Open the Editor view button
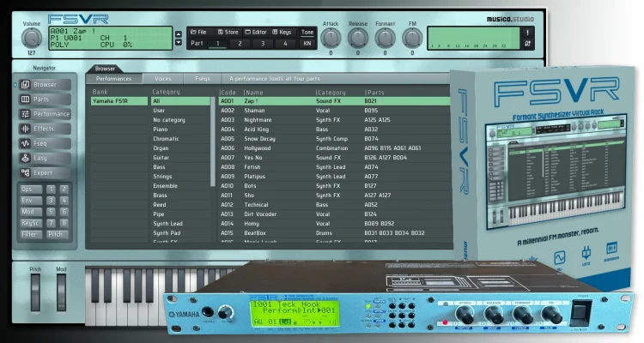 (256, 32)
